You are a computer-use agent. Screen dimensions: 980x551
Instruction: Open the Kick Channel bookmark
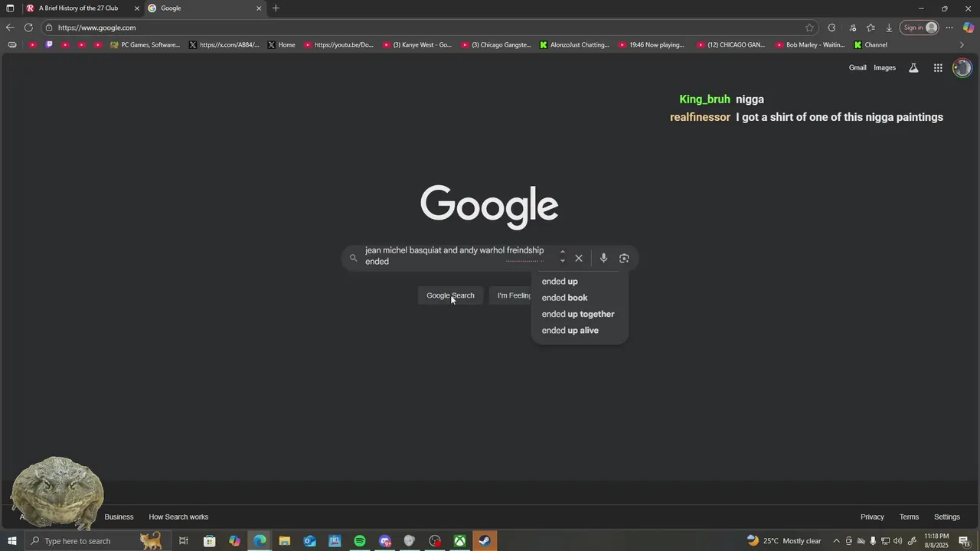(x=871, y=45)
